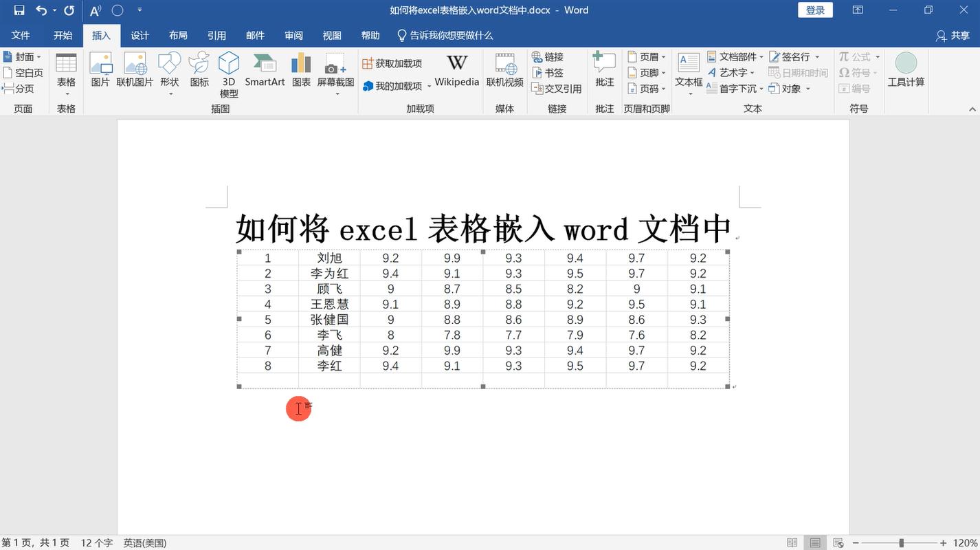Click the 120% zoom level
Image resolution: width=980 pixels, height=550 pixels.
[965, 542]
